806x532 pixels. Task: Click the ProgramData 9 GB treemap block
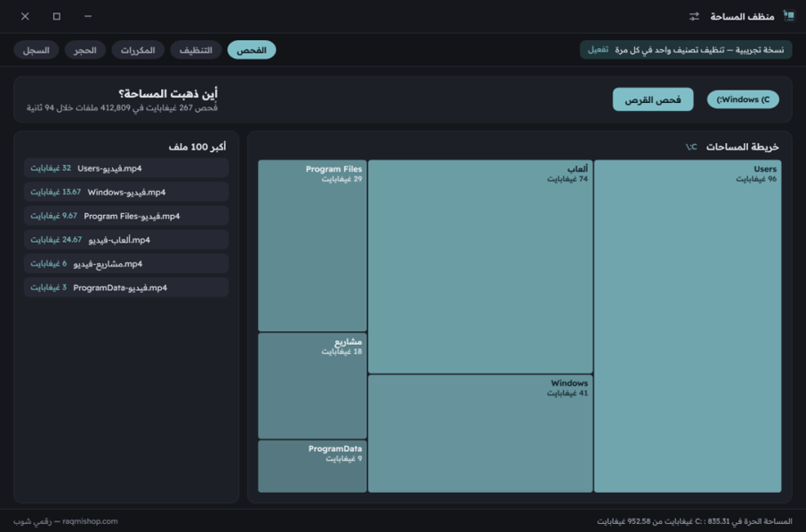pos(312,467)
